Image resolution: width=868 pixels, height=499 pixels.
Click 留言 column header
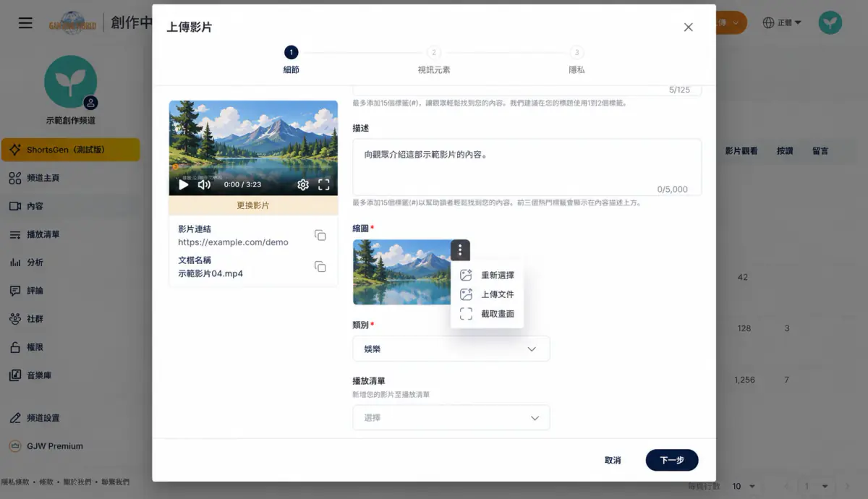click(x=820, y=151)
